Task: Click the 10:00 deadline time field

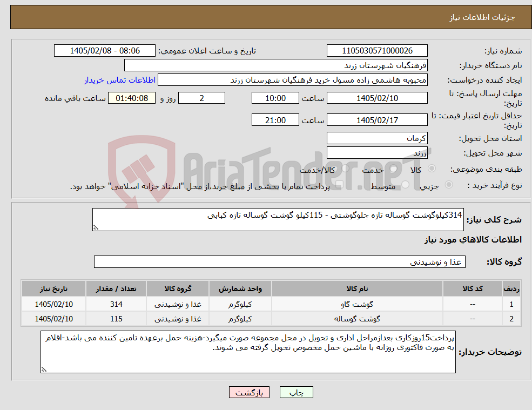Action: click(x=275, y=98)
